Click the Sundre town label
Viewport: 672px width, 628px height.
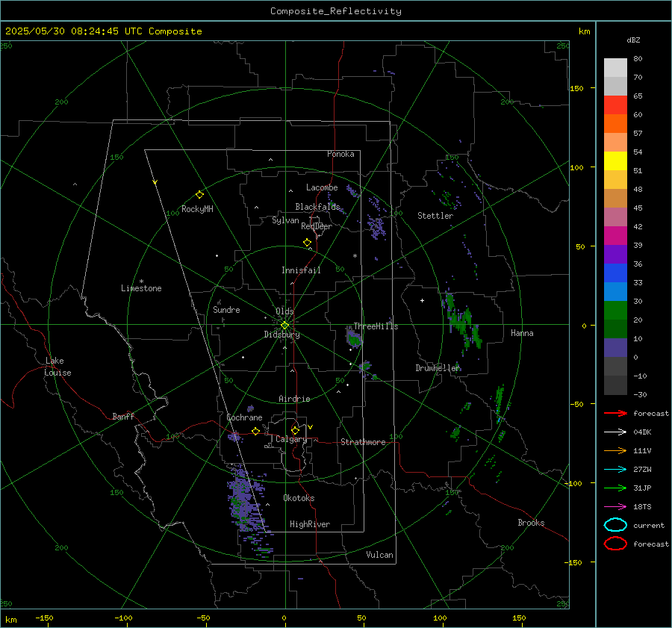point(226,309)
